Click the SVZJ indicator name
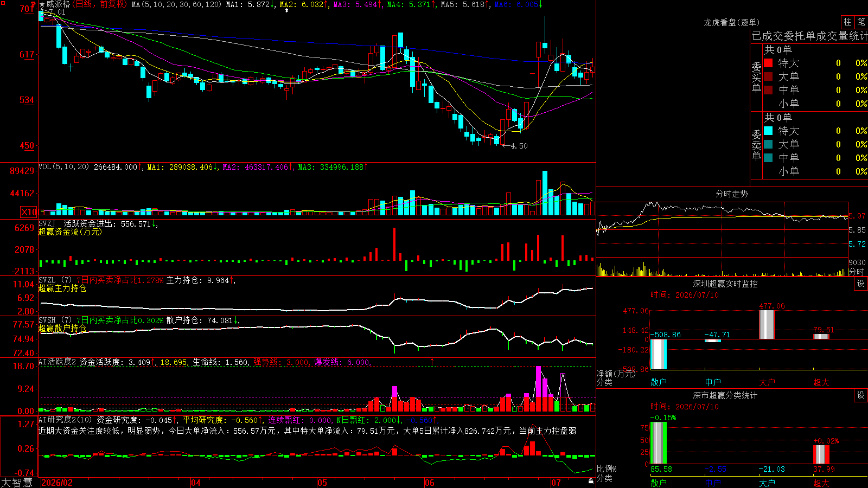The height and width of the screenshot is (488, 868). pos(47,223)
